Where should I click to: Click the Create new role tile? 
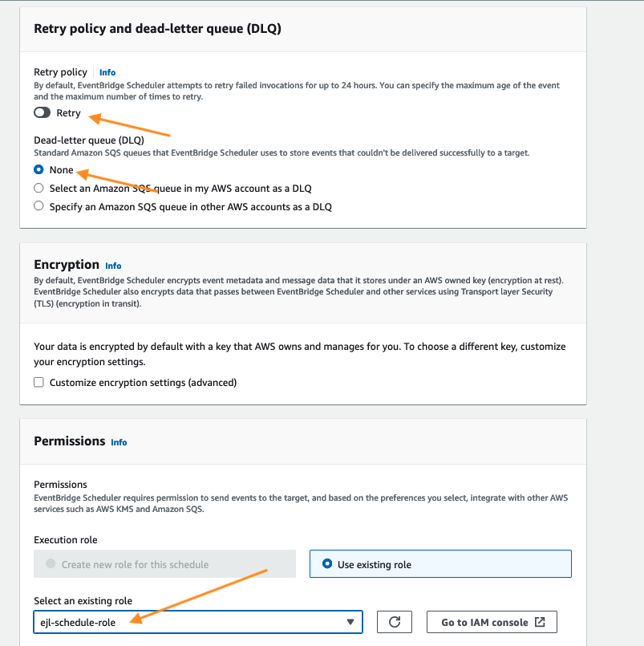coord(165,564)
